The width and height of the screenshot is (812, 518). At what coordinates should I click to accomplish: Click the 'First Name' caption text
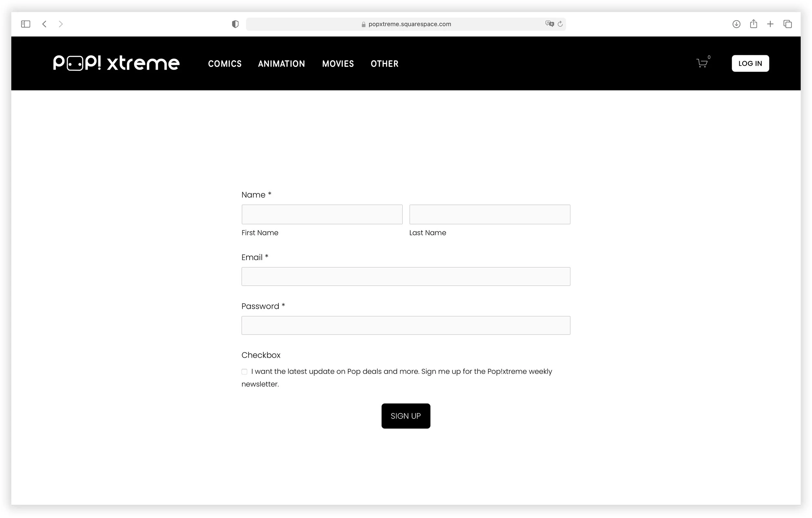pos(260,233)
